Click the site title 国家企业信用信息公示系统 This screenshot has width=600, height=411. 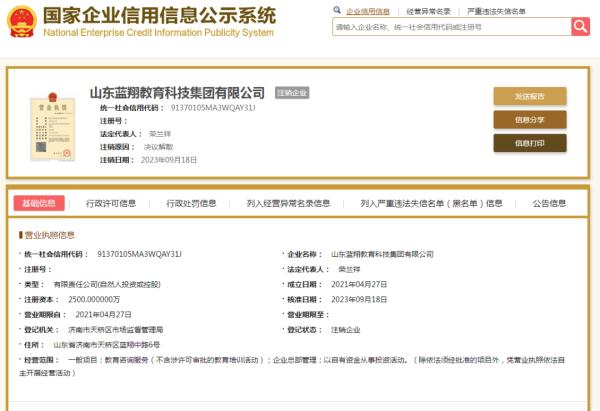click(159, 15)
